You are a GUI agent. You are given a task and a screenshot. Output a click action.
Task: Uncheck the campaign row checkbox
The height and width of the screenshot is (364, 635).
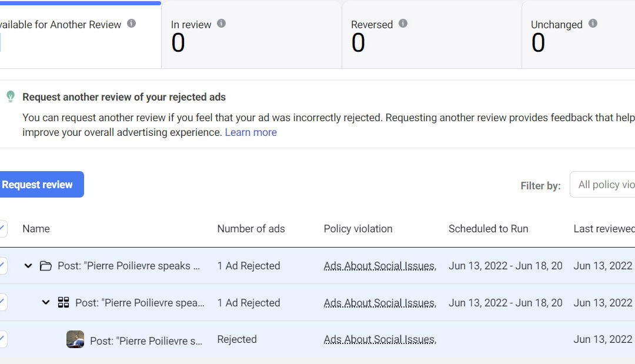pyautogui.click(x=2, y=266)
